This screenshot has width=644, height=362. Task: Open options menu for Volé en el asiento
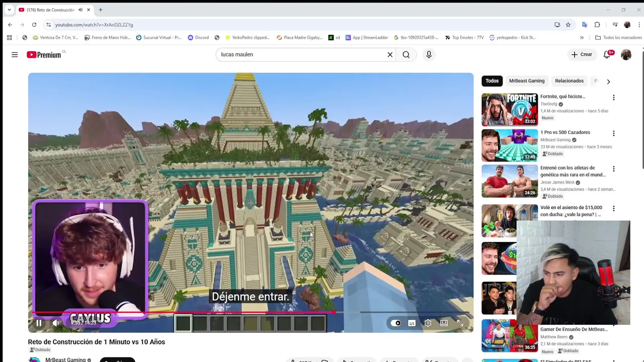coord(613,208)
